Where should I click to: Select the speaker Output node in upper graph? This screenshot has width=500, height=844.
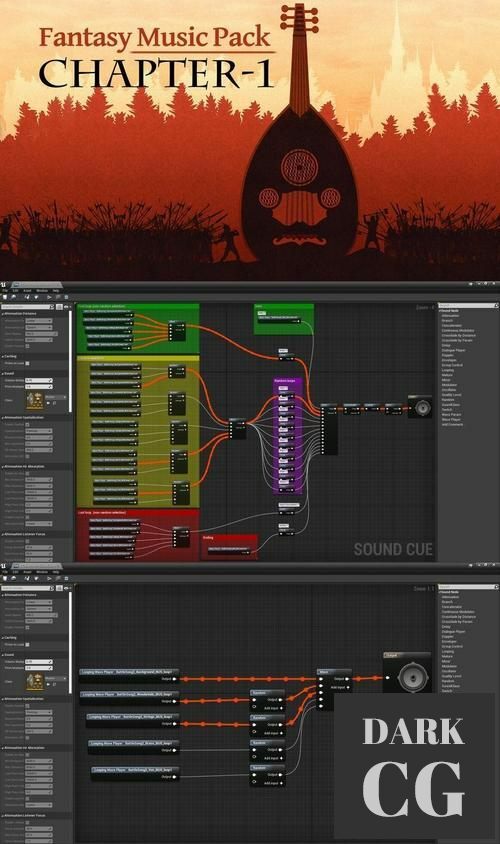pos(421,407)
